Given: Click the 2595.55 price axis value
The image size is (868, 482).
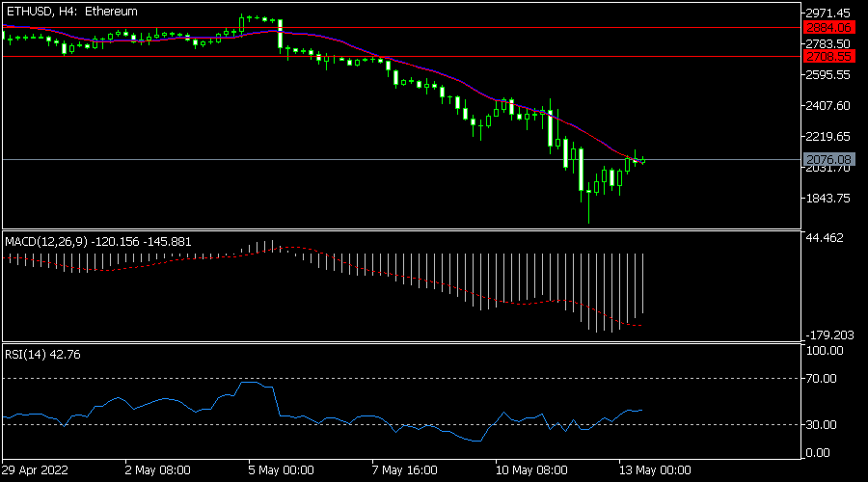Looking at the screenshot, I should [x=827, y=74].
